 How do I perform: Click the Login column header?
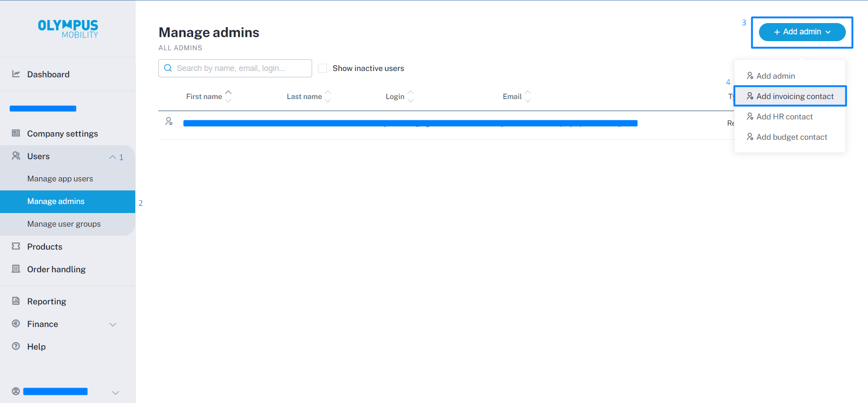point(395,96)
